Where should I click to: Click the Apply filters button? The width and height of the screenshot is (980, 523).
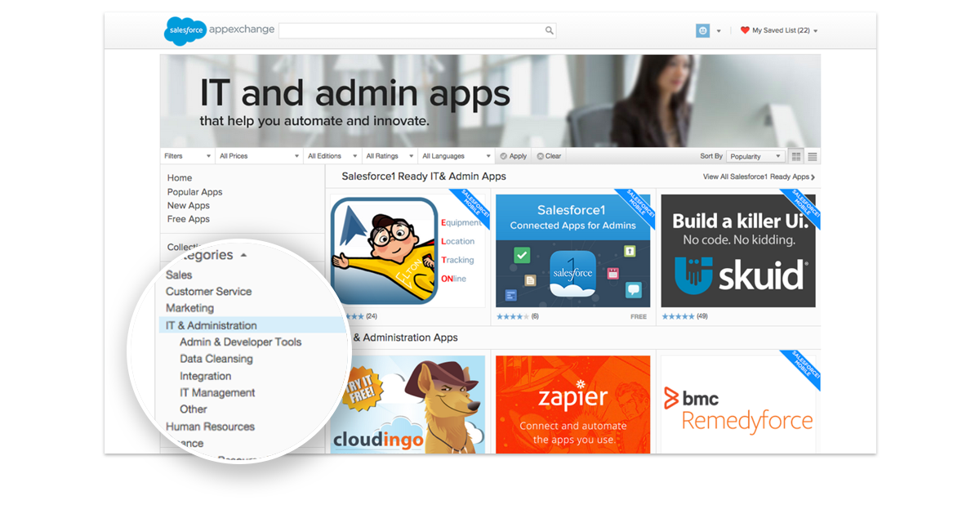(514, 156)
